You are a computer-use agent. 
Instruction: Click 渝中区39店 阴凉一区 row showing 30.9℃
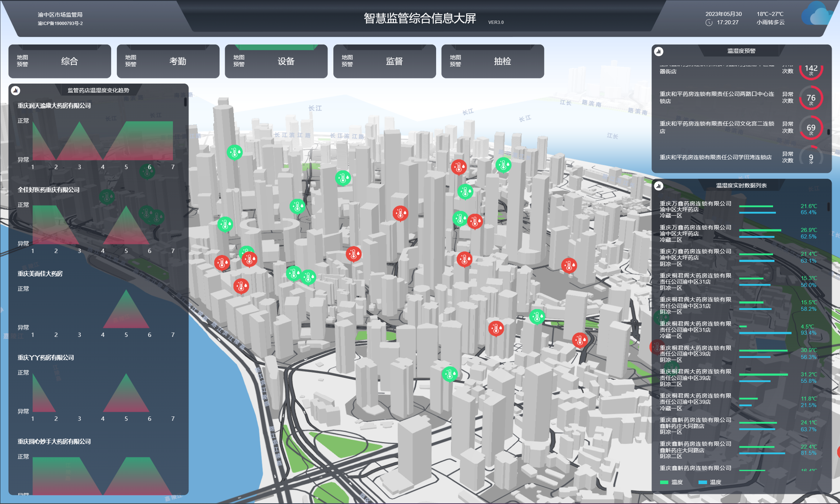(x=738, y=353)
